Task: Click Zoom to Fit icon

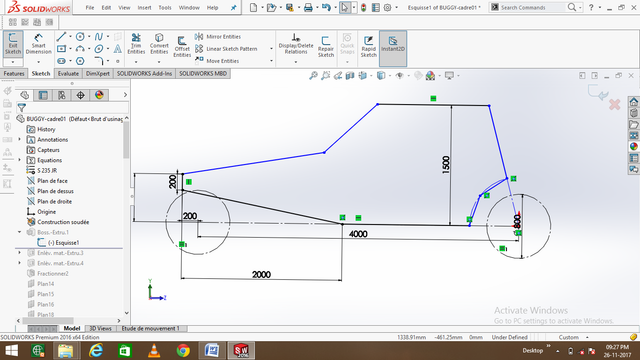Action: 313,76
